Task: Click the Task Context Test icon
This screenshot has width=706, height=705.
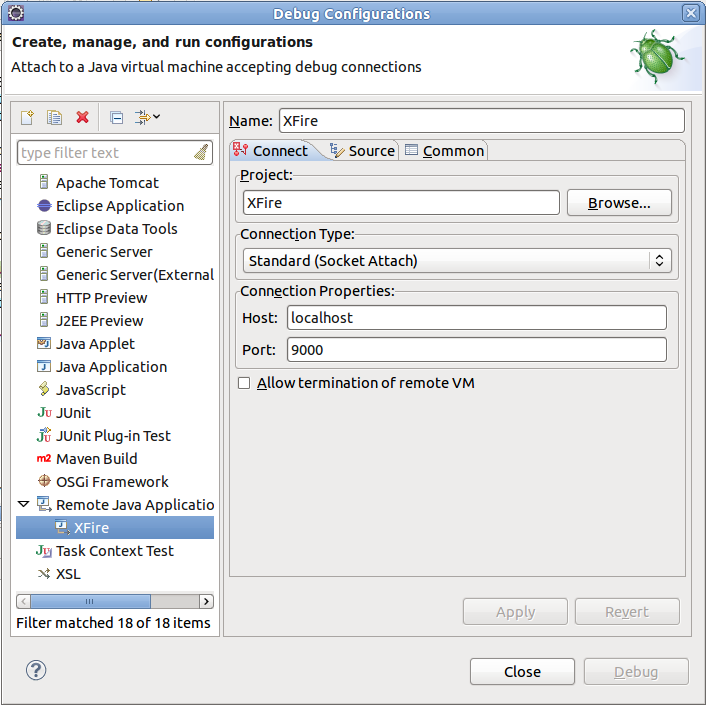Action: point(44,550)
